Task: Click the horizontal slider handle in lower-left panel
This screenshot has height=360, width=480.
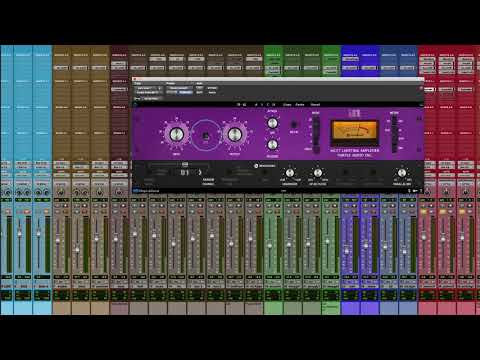Action: pos(185,164)
